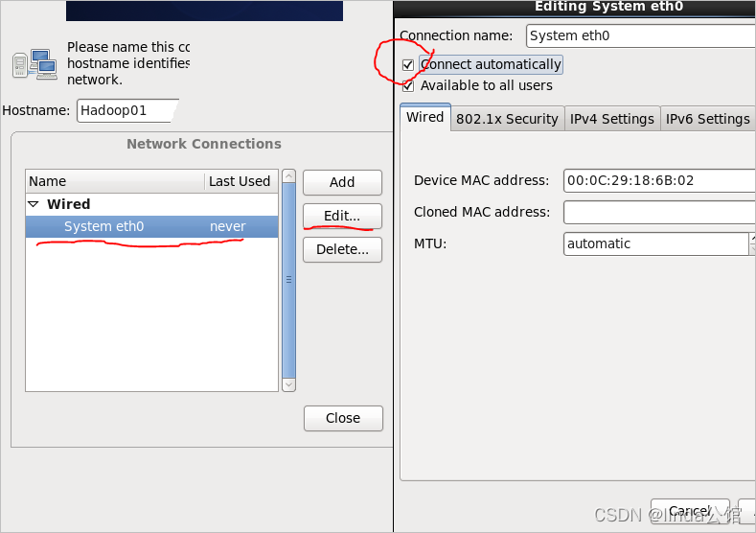
Task: Go to the IPv6 Settings tab
Action: [707, 119]
